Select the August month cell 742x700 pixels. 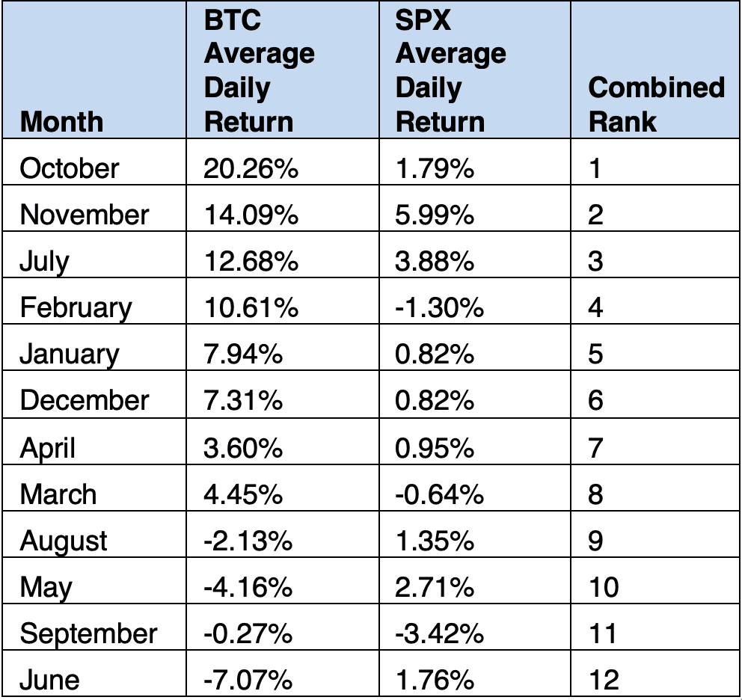pyautogui.click(x=64, y=540)
